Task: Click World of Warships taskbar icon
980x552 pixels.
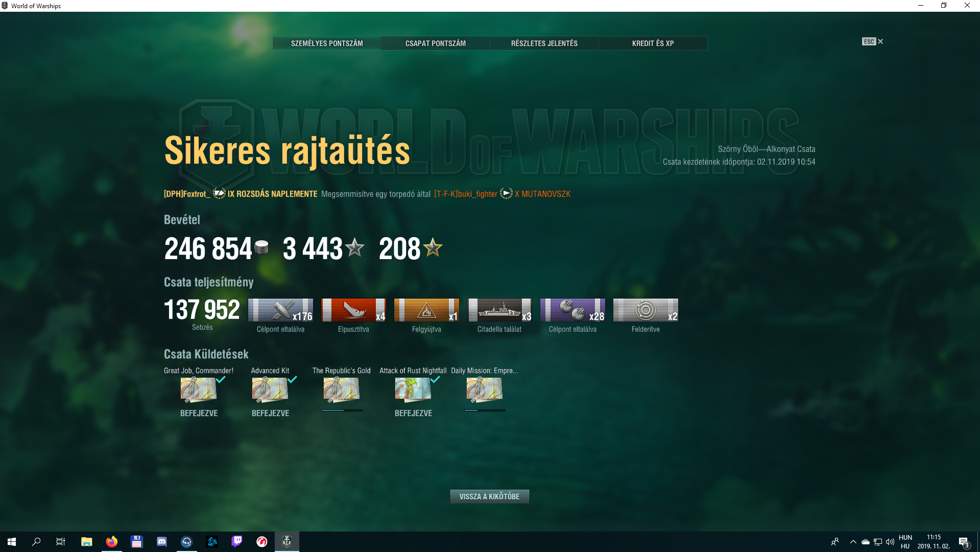Action: (x=287, y=542)
